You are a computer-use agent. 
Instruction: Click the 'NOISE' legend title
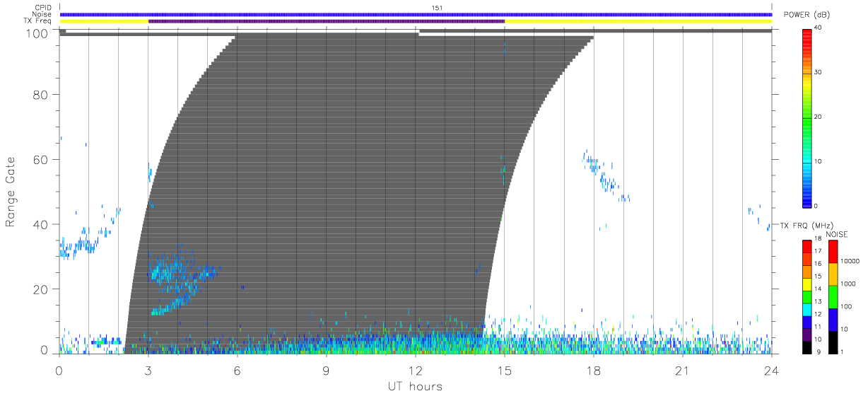point(836,234)
